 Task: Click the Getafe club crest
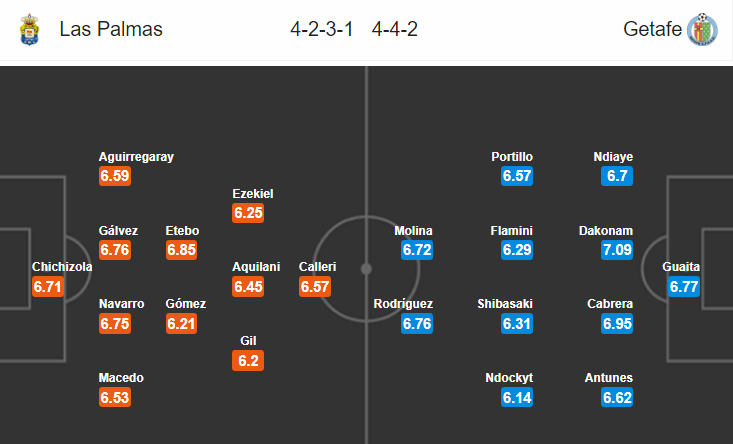[702, 29]
